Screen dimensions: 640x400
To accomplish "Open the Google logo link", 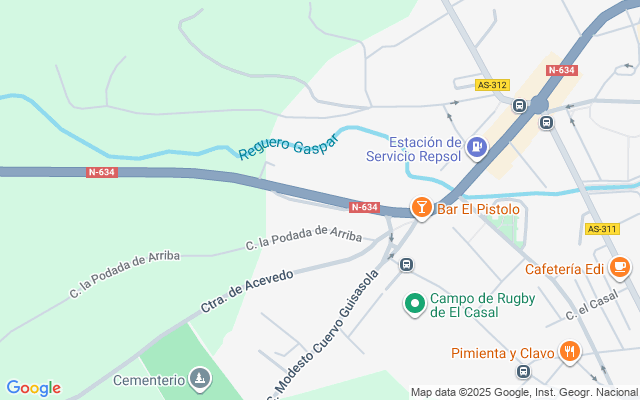I will [33, 388].
